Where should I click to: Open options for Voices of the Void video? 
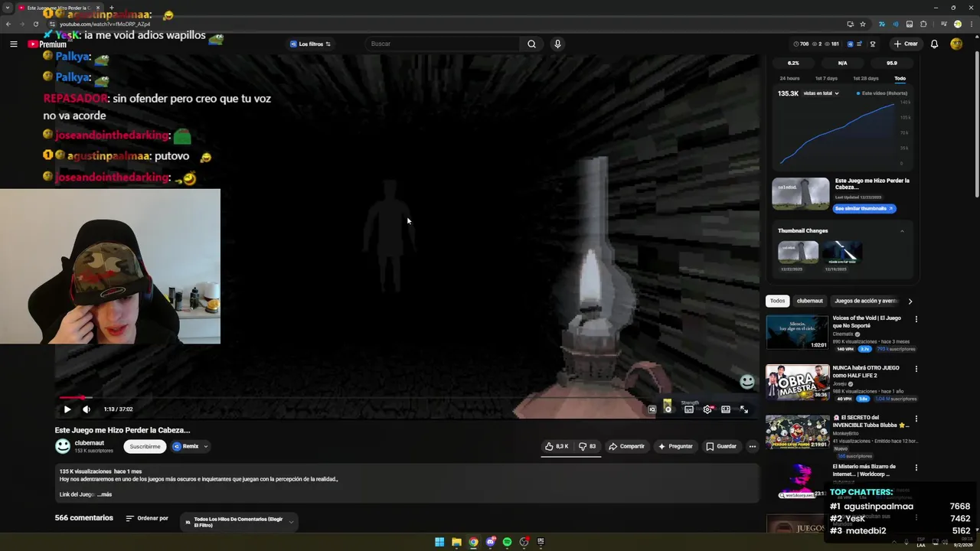tap(916, 319)
